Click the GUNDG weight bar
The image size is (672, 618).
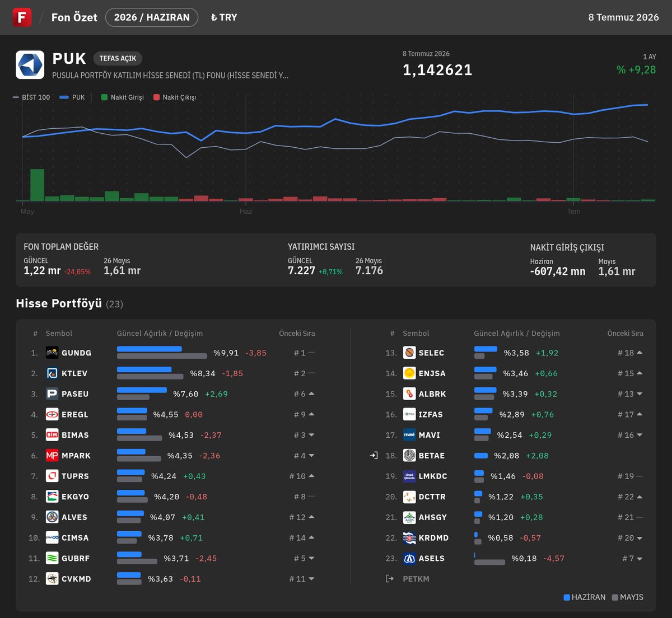tap(162, 353)
